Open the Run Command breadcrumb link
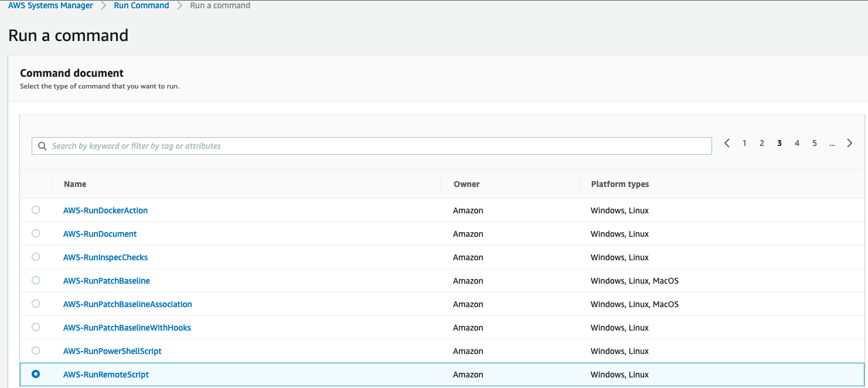The image size is (868, 388). pyautogui.click(x=141, y=5)
